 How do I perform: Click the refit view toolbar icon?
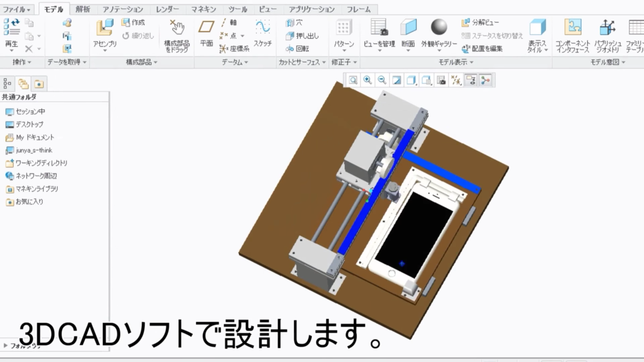[353, 81]
